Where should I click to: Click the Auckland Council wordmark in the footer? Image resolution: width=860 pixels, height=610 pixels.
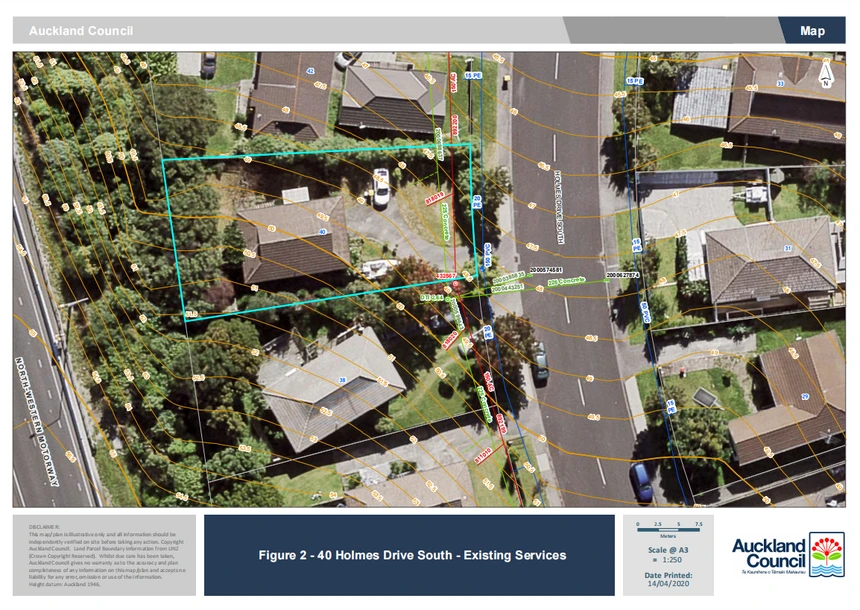coord(768,553)
